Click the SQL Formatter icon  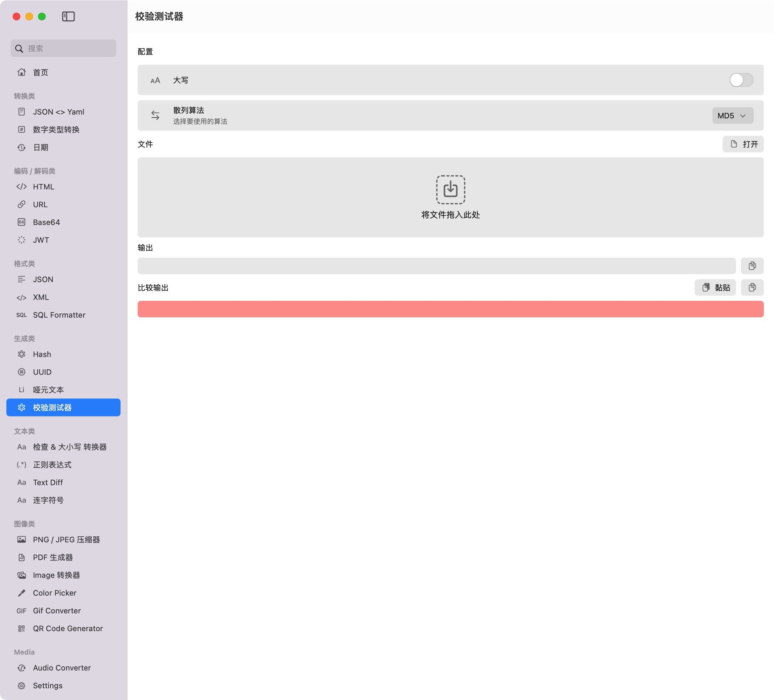click(21, 315)
